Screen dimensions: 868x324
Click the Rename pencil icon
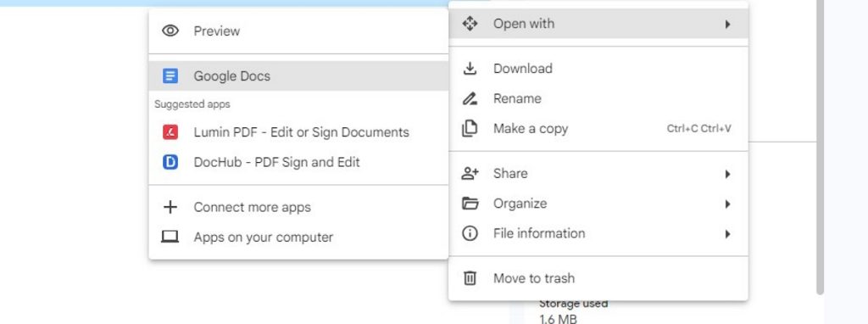[470, 98]
